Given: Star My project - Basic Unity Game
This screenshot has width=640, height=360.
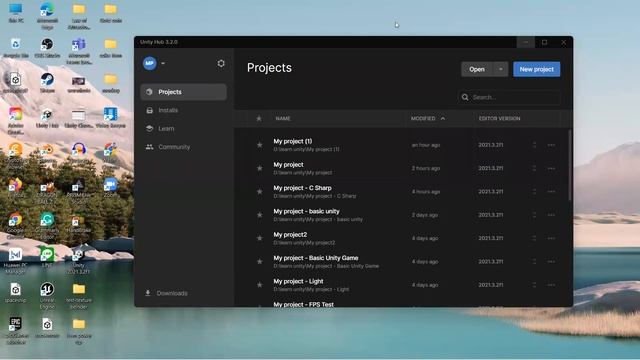Looking at the screenshot, I should click(x=259, y=261).
